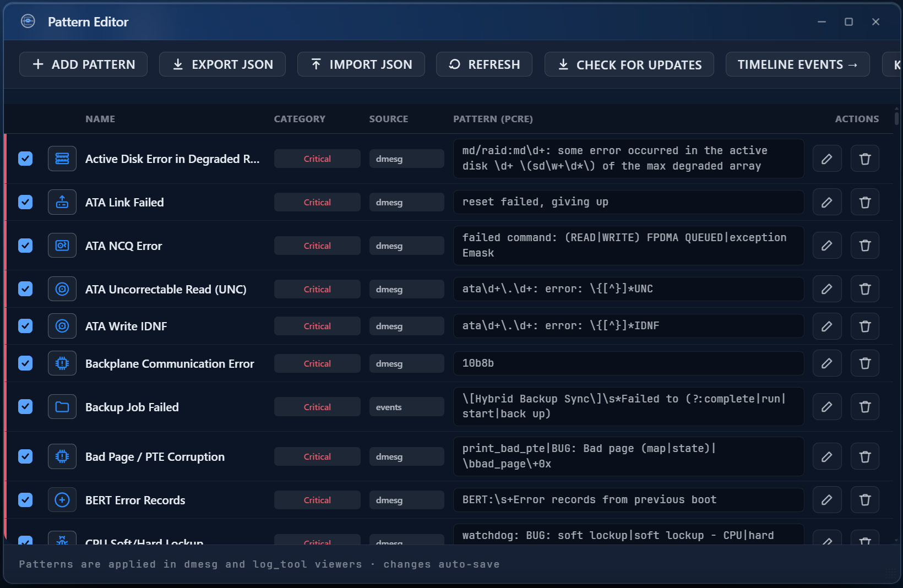Delete the ATA Uncorrectable Read pattern
This screenshot has width=903, height=588.
coord(865,289)
